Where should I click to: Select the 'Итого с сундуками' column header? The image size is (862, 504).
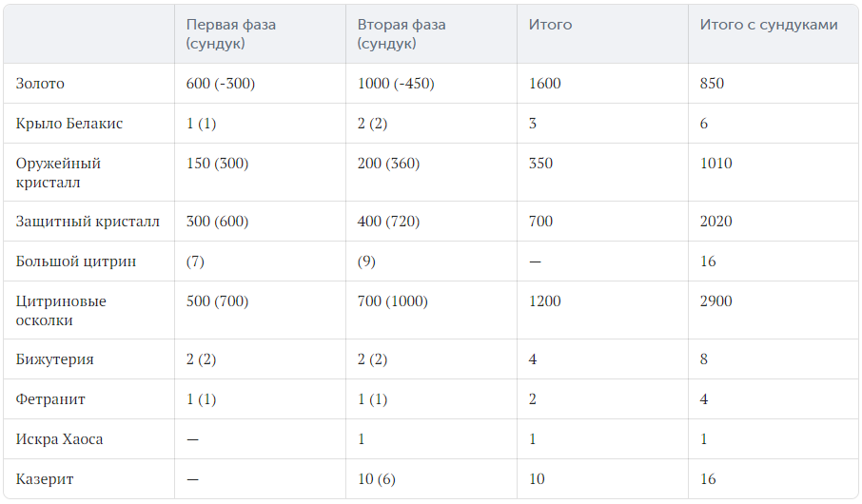(769, 25)
